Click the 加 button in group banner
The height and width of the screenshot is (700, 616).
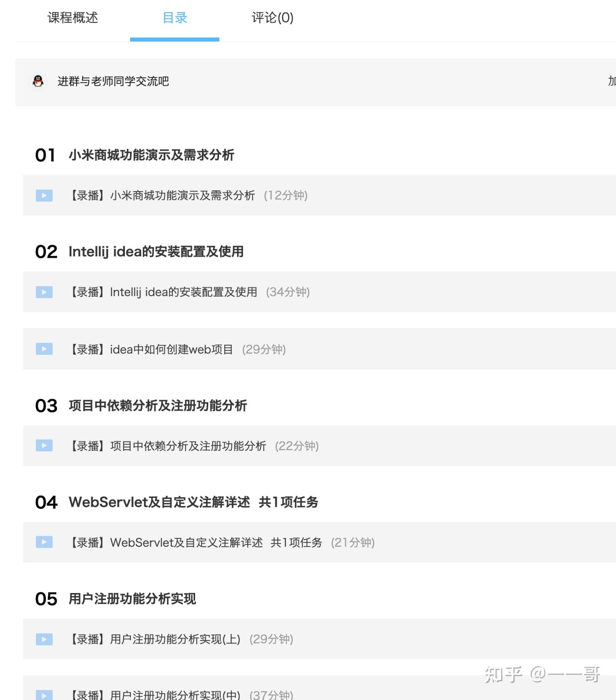(612, 81)
